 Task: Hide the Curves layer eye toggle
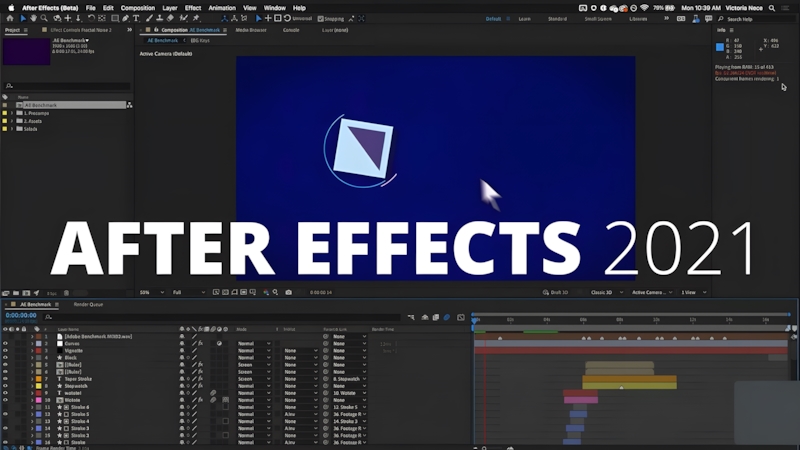[5, 344]
